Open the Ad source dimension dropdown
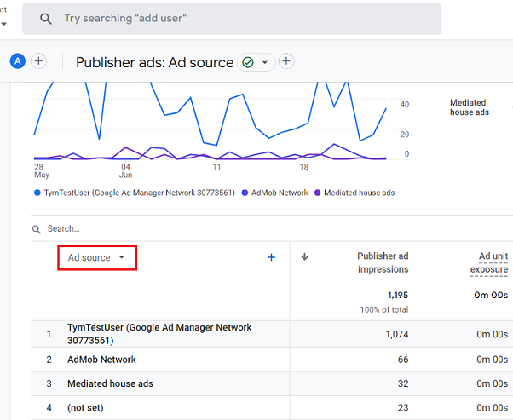Image resolution: width=513 pixels, height=420 pixels. 96,257
